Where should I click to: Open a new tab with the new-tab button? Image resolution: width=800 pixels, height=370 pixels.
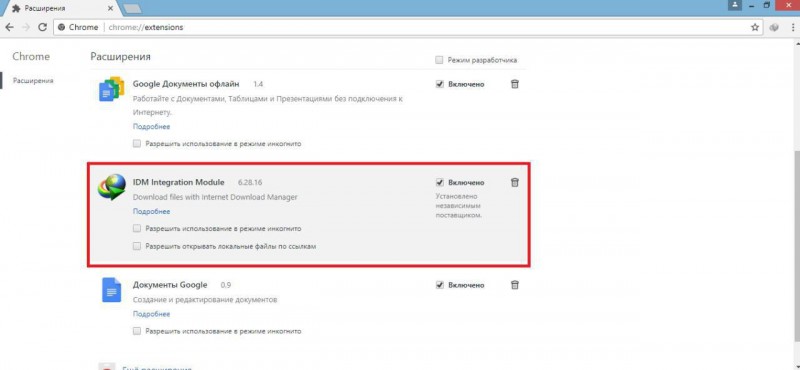(x=132, y=8)
